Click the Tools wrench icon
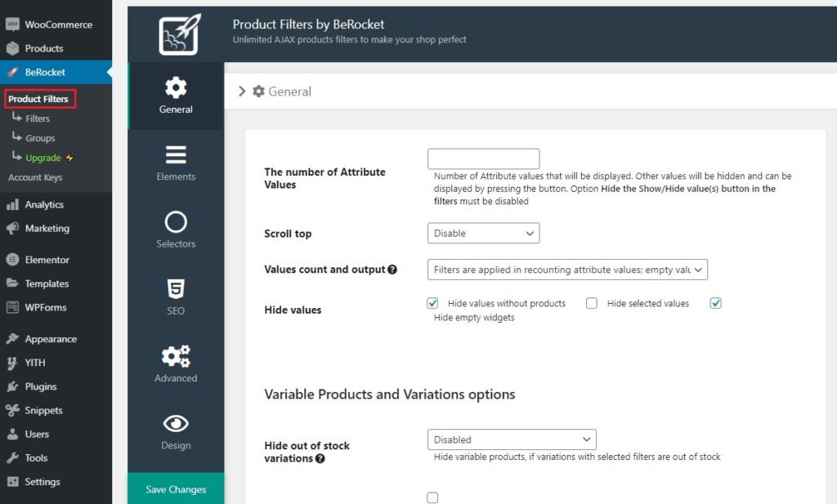Viewport: 837px width, 504px height. coord(12,457)
